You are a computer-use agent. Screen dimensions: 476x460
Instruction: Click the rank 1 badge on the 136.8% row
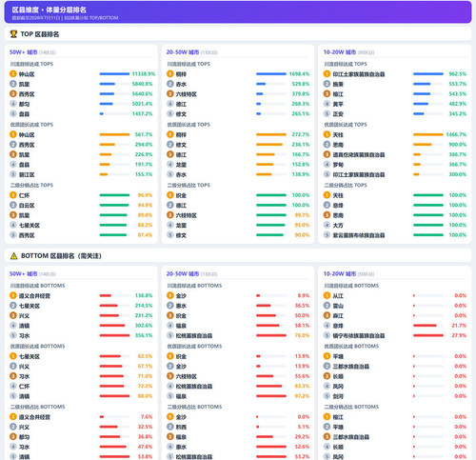(x=13, y=295)
